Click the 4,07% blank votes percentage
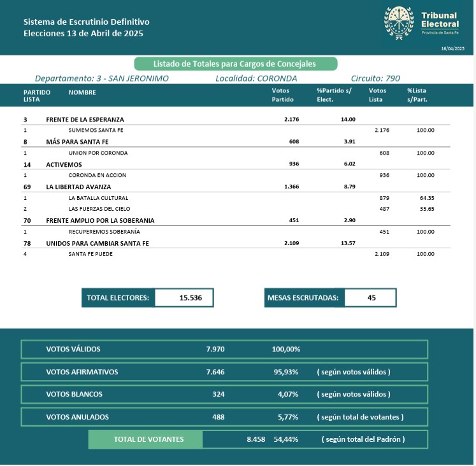476x466 pixels. (x=288, y=394)
